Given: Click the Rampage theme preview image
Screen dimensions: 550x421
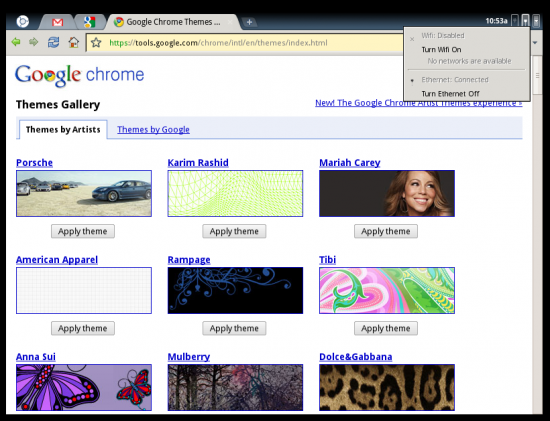Looking at the screenshot, I should click(x=235, y=290).
